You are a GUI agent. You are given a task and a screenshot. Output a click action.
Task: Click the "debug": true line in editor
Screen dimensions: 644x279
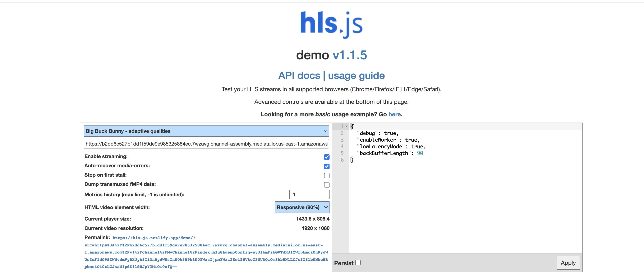(378, 133)
